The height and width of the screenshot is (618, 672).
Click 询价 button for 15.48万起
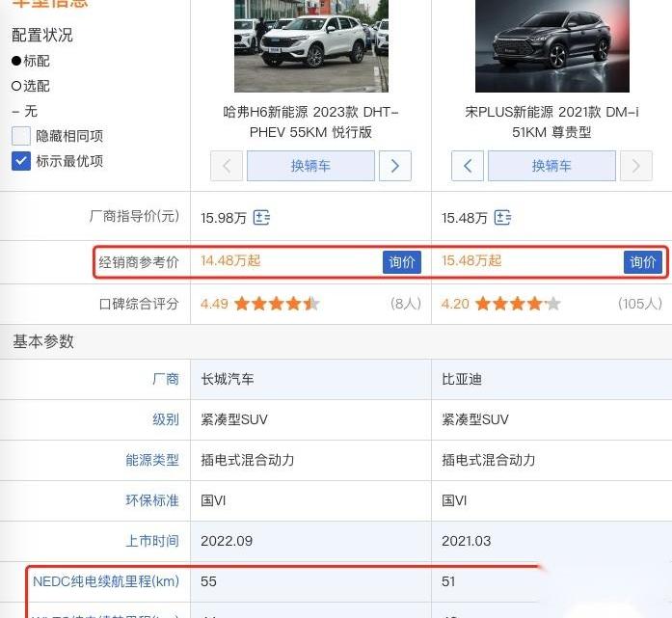coord(642,262)
